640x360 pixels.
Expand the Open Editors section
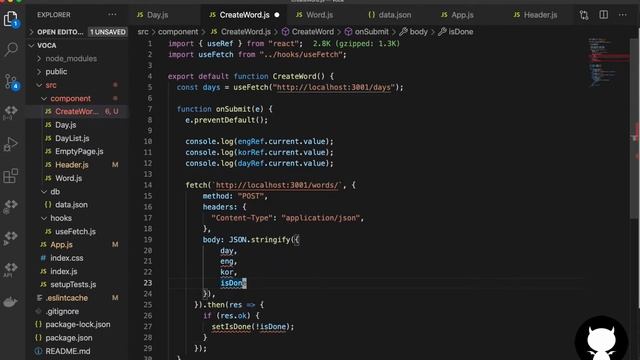pos(60,32)
